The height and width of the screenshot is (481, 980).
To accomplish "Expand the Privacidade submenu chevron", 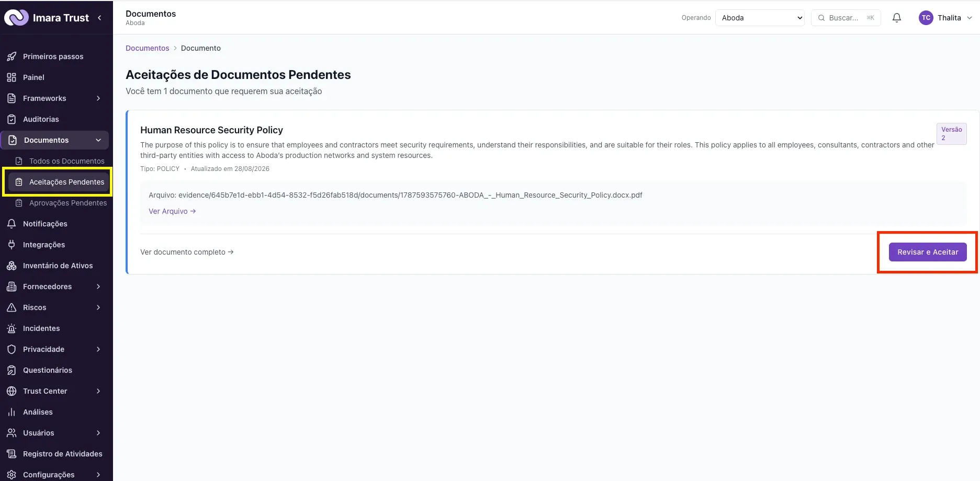I will (98, 349).
